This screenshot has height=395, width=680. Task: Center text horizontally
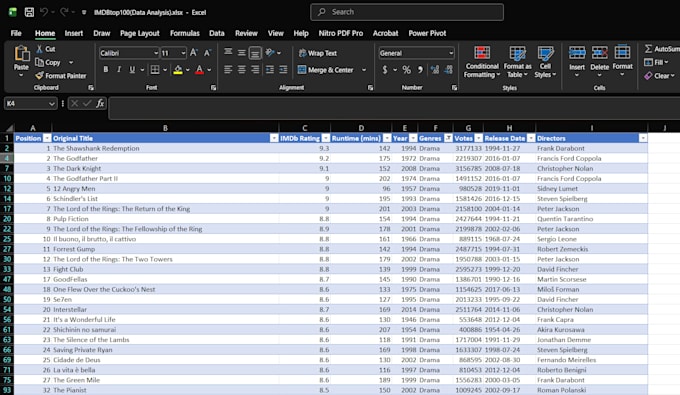pos(242,69)
